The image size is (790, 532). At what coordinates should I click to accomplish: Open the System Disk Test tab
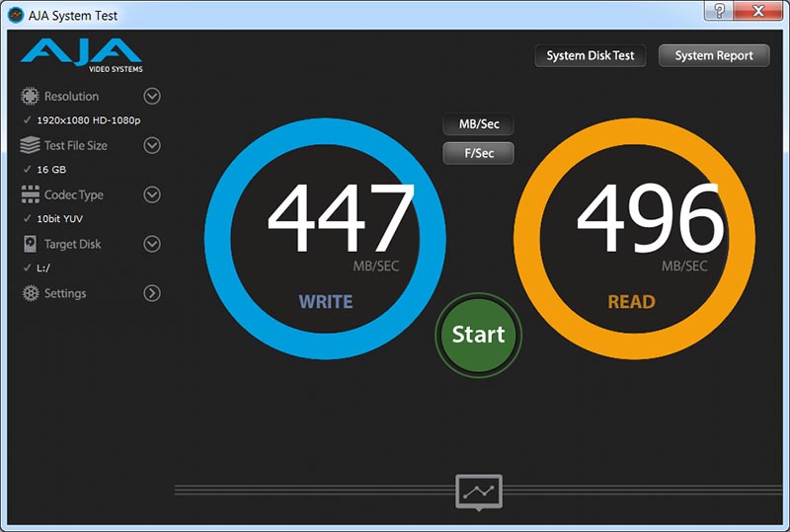591,55
